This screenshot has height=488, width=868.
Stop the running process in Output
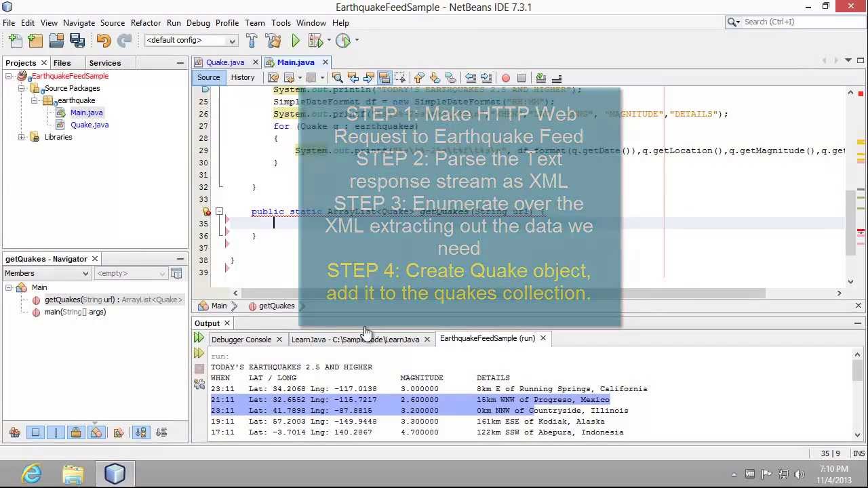199,369
